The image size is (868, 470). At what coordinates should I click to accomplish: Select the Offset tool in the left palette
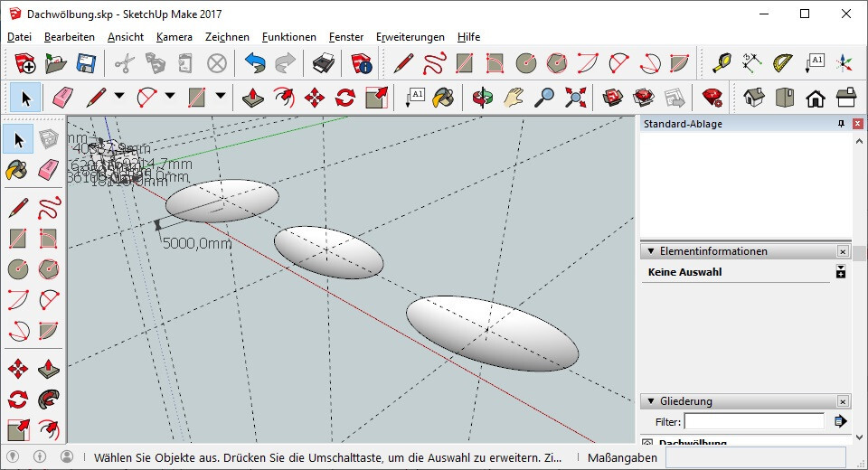[x=49, y=430]
